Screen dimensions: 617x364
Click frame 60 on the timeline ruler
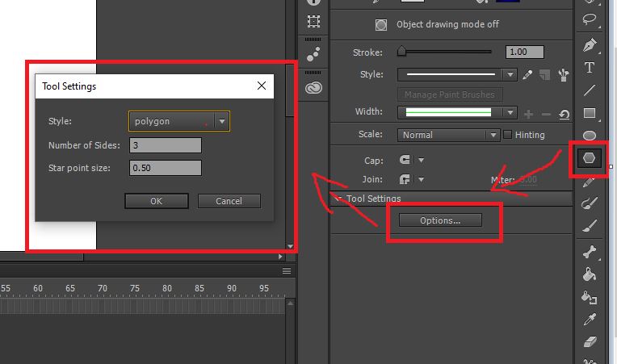click(x=38, y=288)
